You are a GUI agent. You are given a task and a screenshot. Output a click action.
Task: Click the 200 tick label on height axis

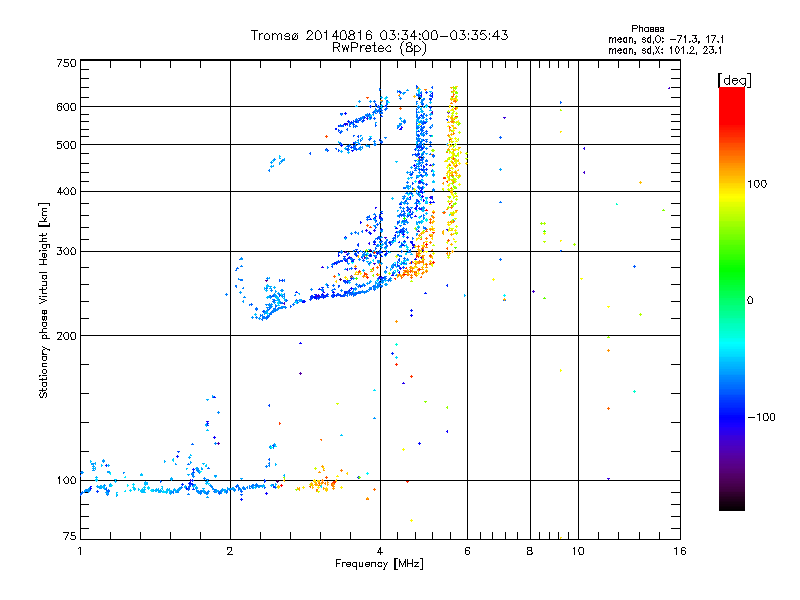coord(66,336)
